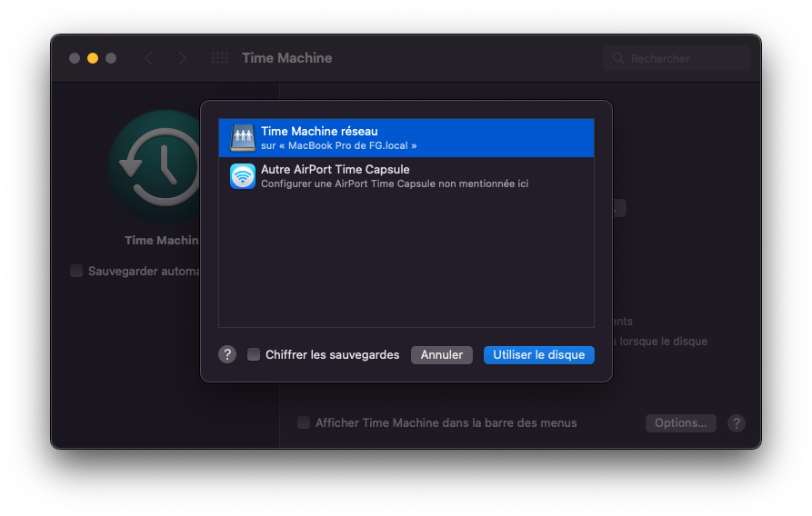Open help next to the Options button
812x516 pixels.
click(737, 423)
